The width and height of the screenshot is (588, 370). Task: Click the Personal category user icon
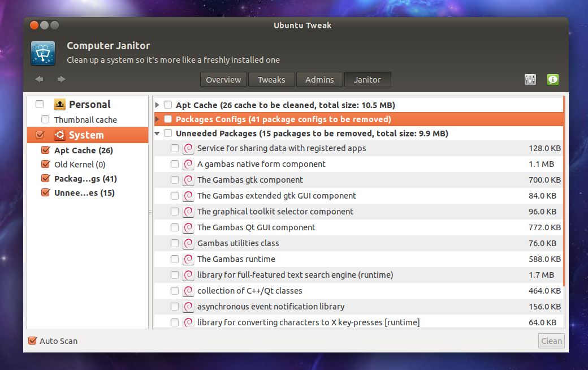[x=59, y=104]
